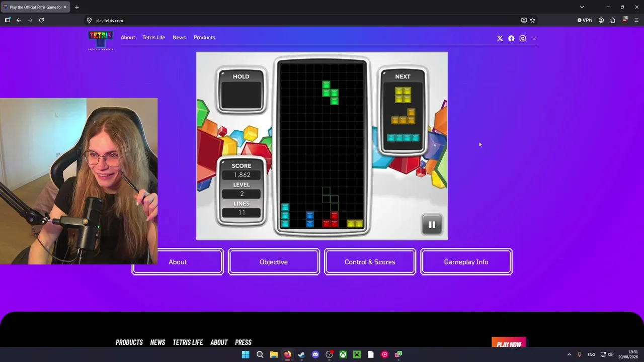The image size is (644, 362).
Task: Open the Tetris Instagram page
Action: 523,38
